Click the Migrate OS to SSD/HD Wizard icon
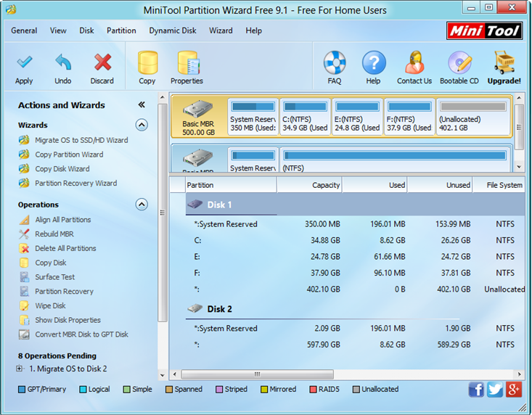The image size is (532, 415). 24,140
